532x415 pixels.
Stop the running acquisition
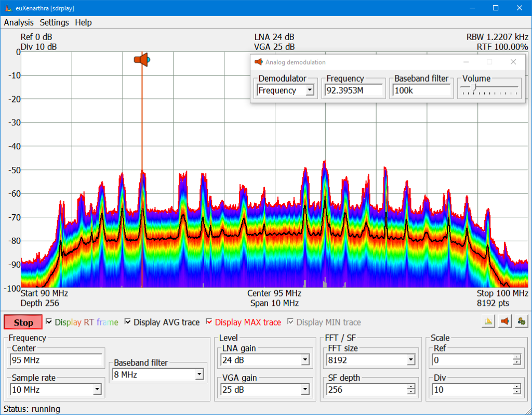pyautogui.click(x=23, y=322)
